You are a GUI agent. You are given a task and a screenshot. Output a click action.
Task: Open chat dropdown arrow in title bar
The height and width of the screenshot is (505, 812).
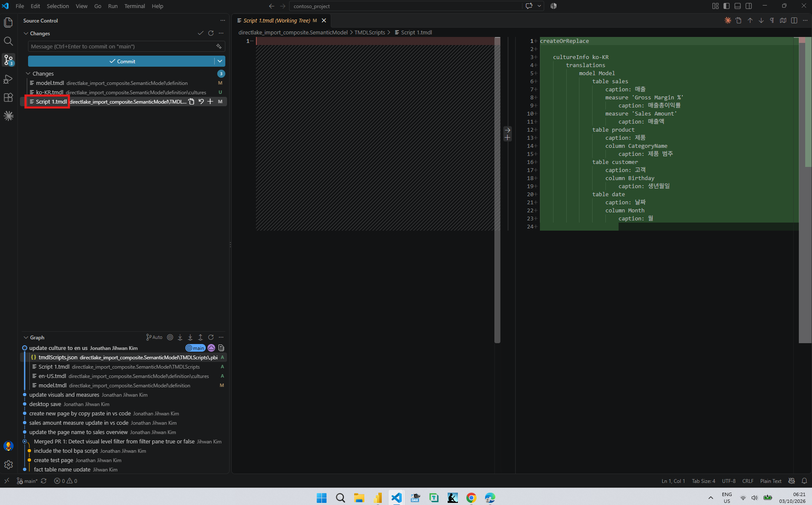coord(539,6)
